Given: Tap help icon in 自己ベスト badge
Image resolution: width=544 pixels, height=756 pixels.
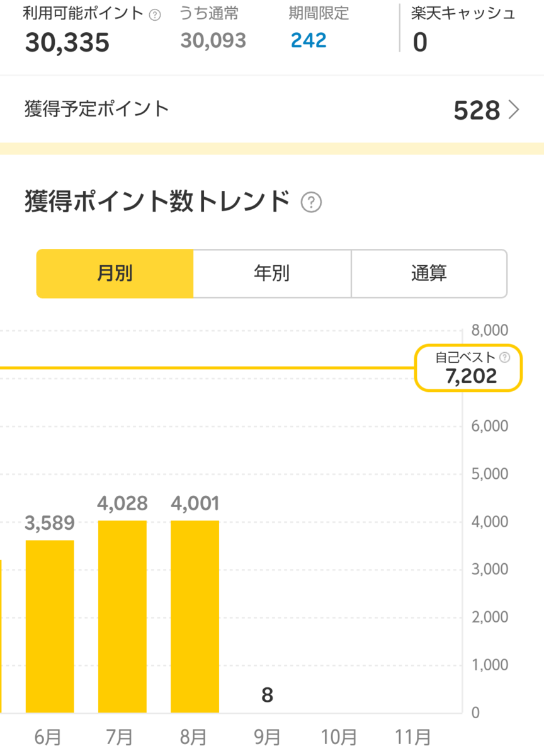Looking at the screenshot, I should click(504, 357).
